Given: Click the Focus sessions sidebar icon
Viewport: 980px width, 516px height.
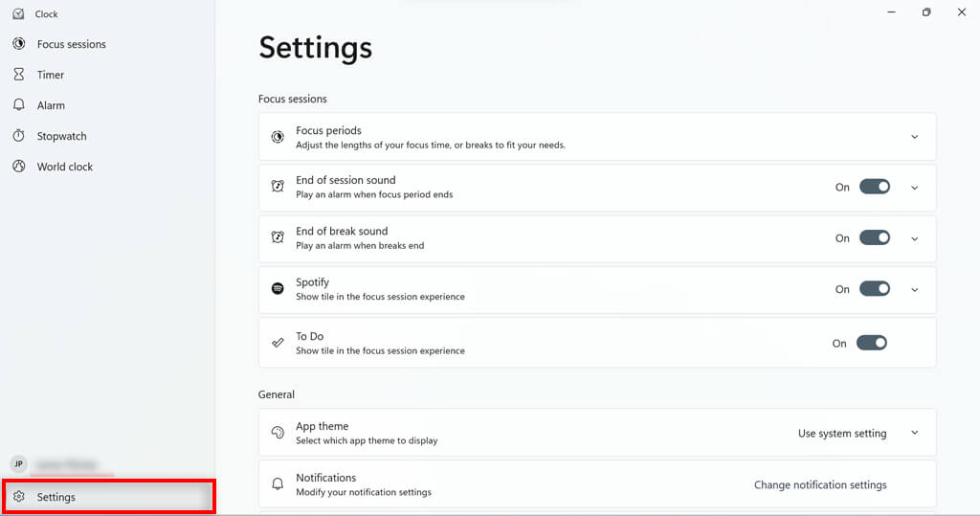Looking at the screenshot, I should [18, 44].
